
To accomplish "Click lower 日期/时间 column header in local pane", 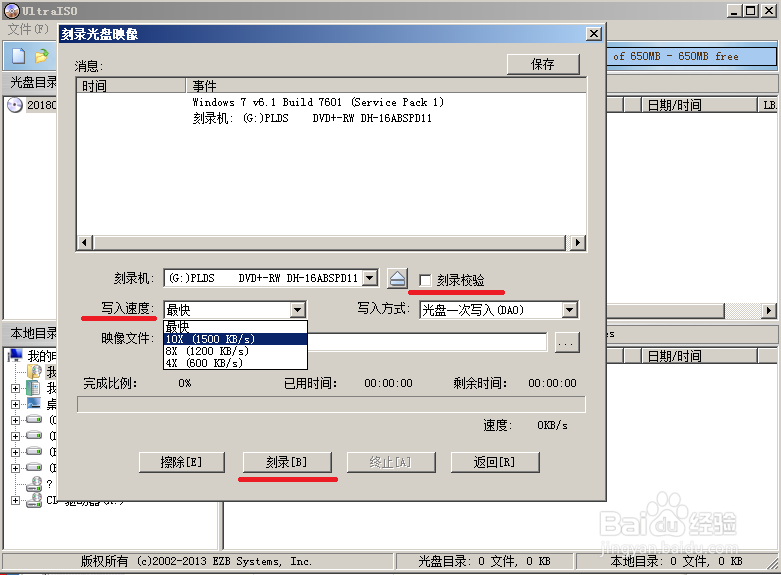I will click(x=699, y=356).
